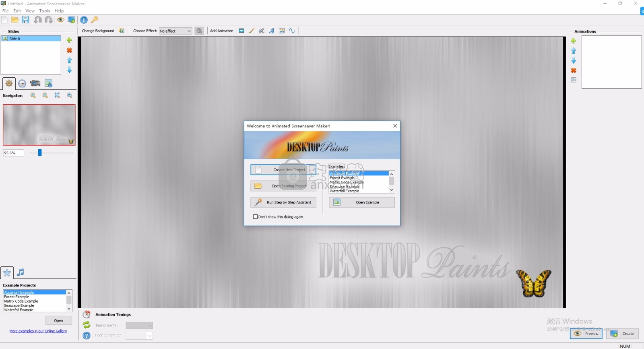
Task: Open the View menu
Action: tap(30, 11)
